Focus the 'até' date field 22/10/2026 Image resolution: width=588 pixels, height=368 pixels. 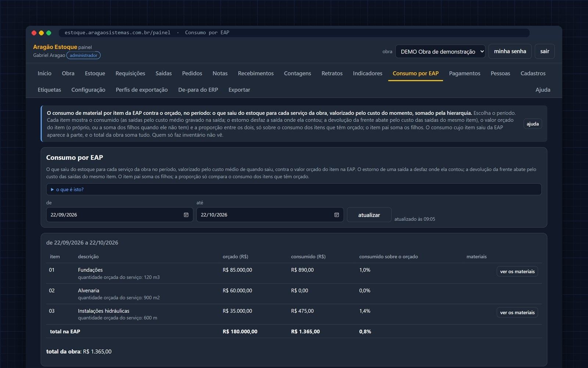point(270,215)
